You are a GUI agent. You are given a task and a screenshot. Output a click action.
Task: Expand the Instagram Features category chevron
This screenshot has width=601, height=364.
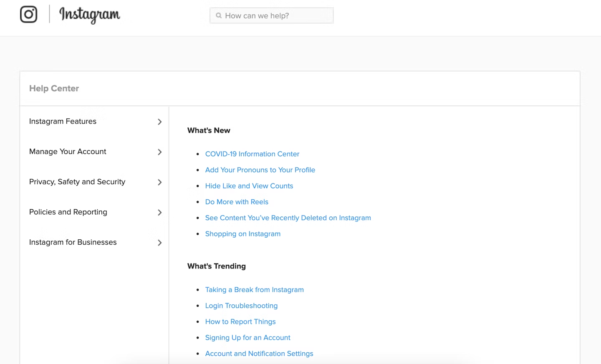[x=159, y=121]
